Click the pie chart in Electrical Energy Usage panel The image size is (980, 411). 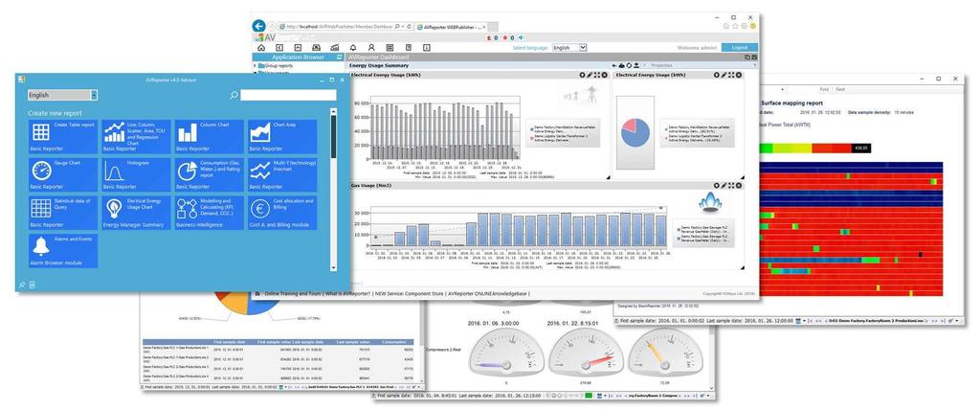[635, 132]
